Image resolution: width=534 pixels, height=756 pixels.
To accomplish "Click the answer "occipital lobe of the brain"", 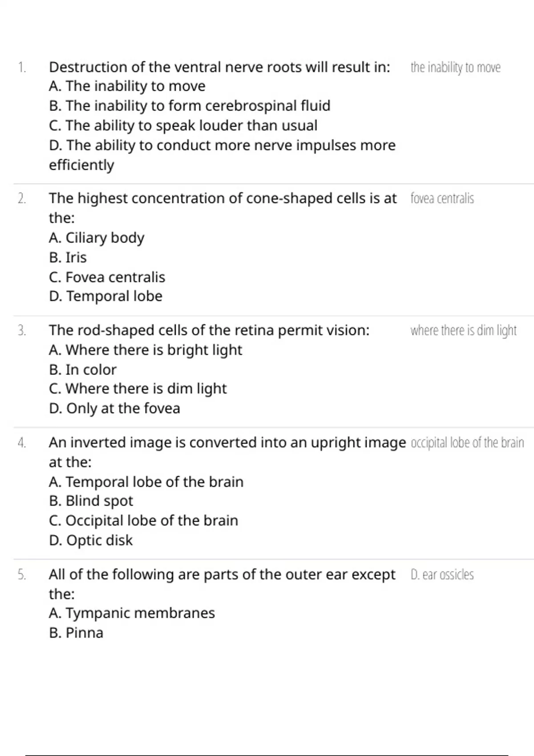I will (x=467, y=443).
